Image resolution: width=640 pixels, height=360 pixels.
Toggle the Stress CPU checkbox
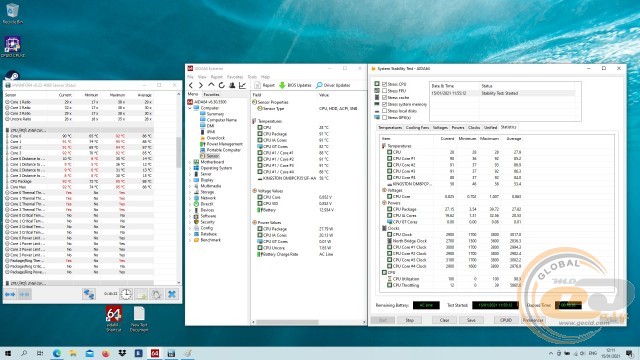[384, 84]
